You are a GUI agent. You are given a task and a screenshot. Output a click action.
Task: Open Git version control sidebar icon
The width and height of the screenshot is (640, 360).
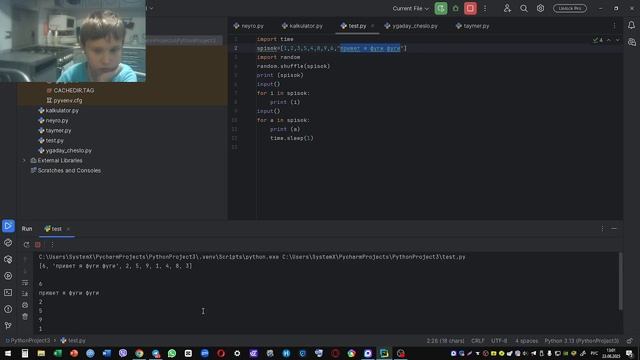pyautogui.click(x=8, y=326)
